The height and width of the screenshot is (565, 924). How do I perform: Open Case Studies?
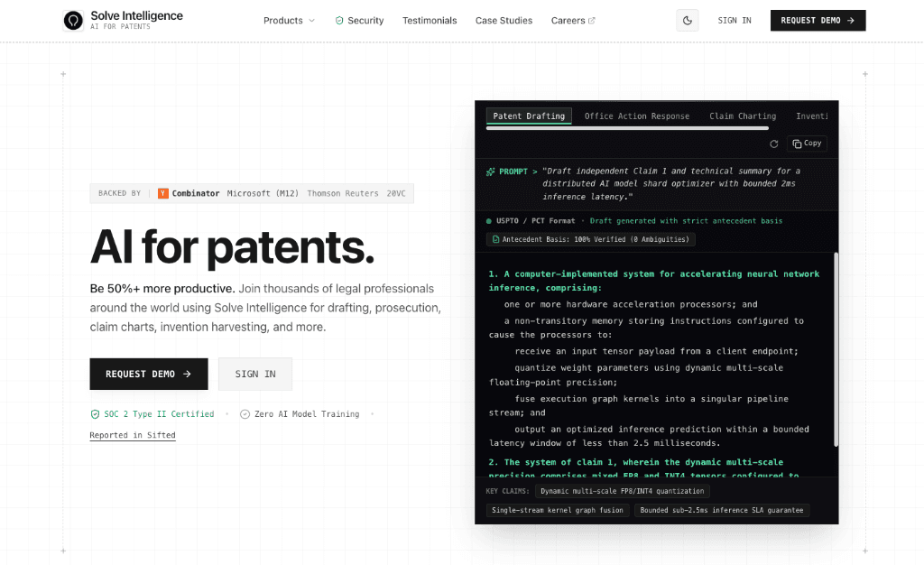point(504,21)
